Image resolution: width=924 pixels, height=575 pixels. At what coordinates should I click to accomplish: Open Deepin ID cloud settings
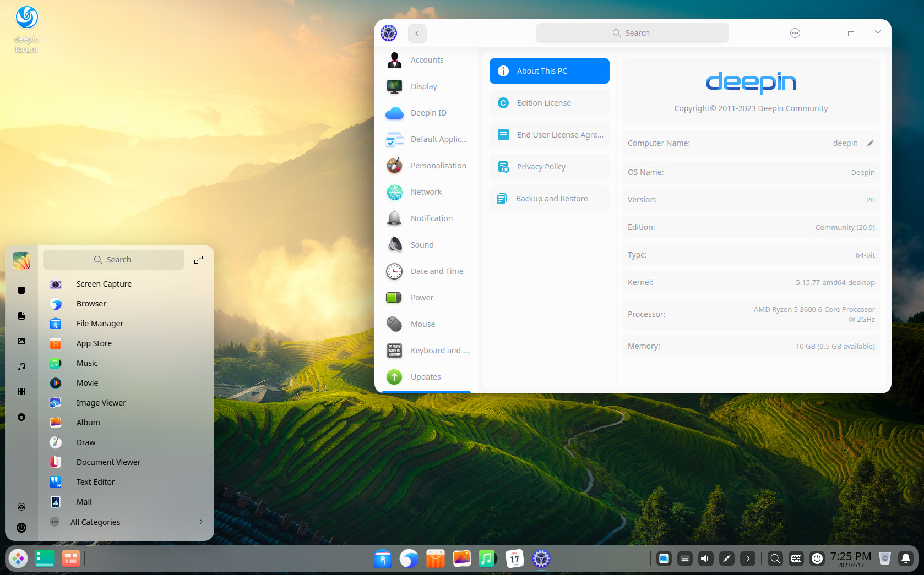pyautogui.click(x=426, y=113)
